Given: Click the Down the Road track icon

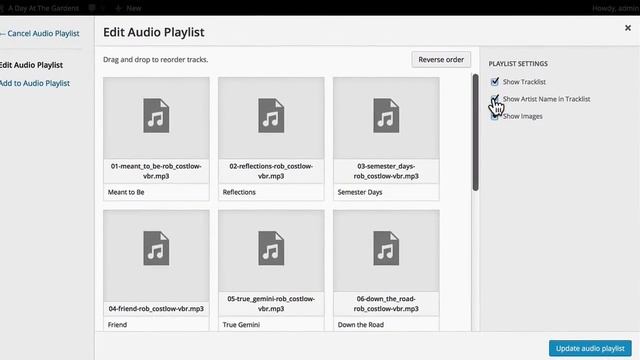Looking at the screenshot, I should (x=386, y=248).
